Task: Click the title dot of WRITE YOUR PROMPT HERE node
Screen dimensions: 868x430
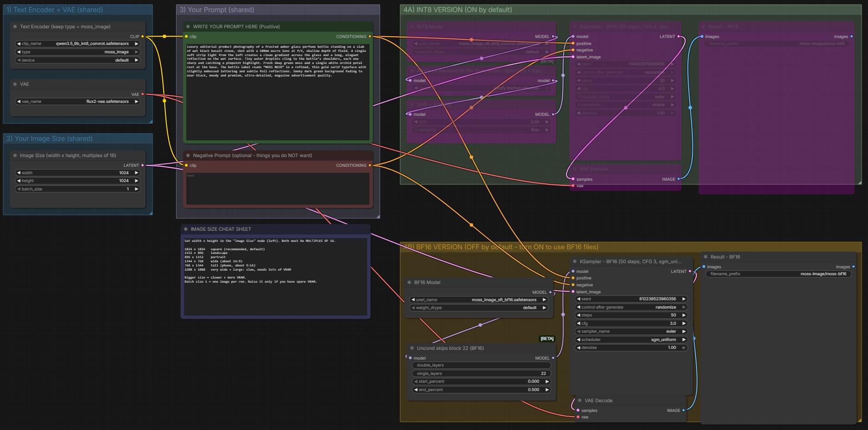Action: (x=188, y=27)
